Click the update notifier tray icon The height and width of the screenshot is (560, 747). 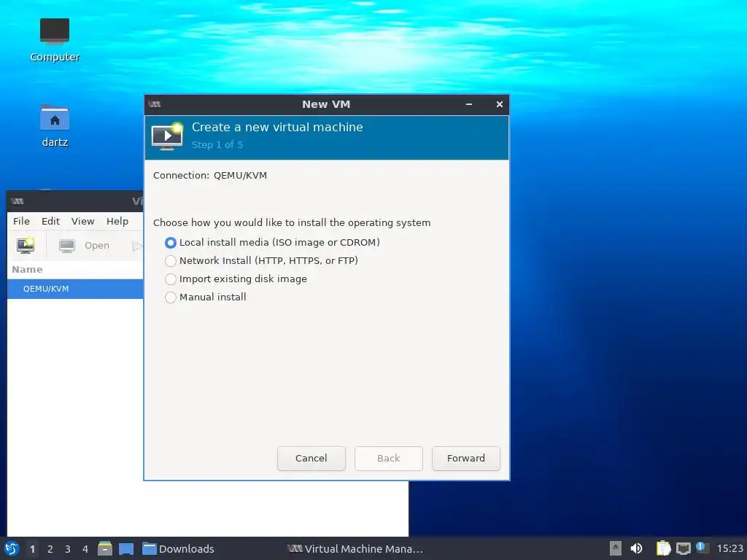pos(703,548)
